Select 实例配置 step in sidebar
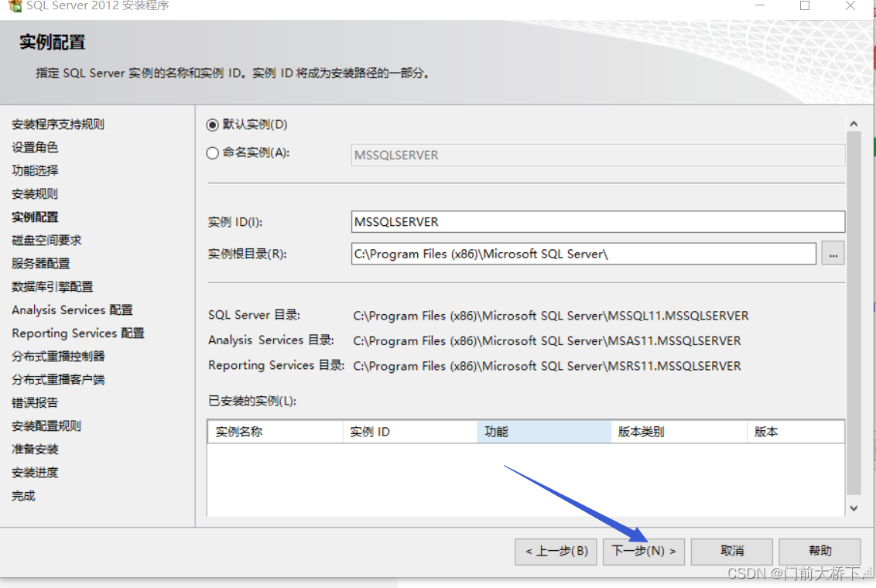Image resolution: width=876 pixels, height=588 pixels. click(x=35, y=217)
